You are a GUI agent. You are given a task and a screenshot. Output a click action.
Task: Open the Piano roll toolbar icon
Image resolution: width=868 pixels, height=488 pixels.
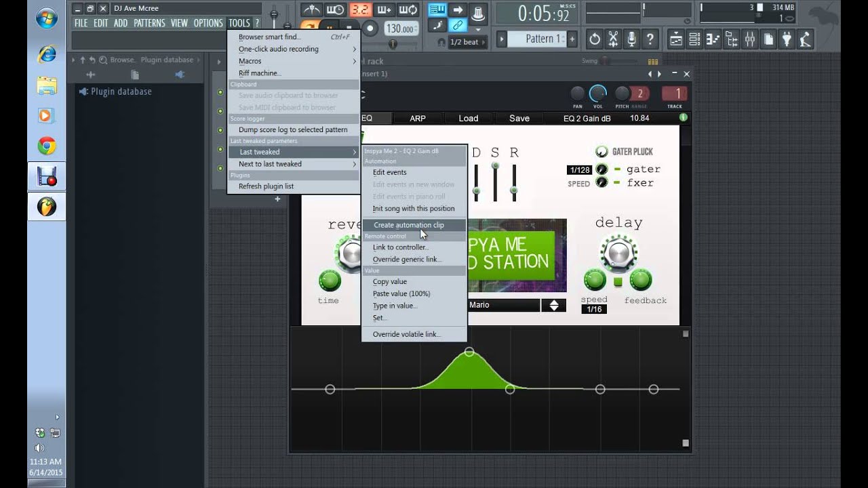click(713, 39)
